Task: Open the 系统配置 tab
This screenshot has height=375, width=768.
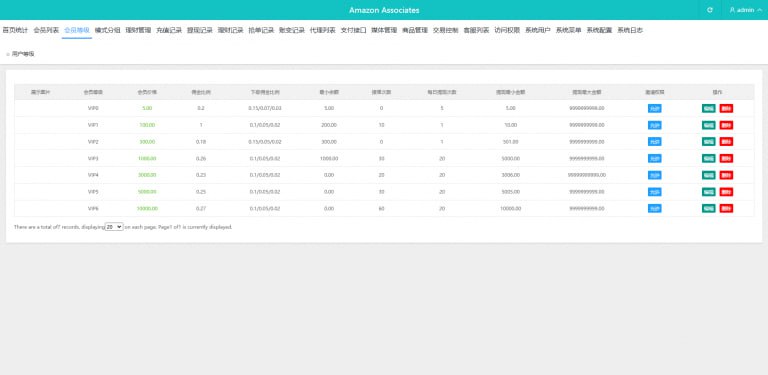Action: pos(600,30)
